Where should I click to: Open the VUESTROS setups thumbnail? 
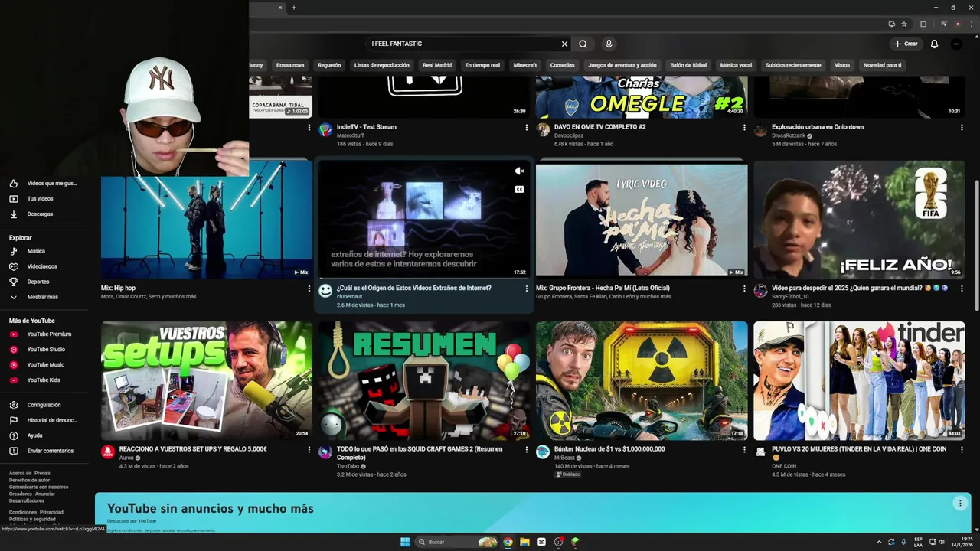pos(207,380)
